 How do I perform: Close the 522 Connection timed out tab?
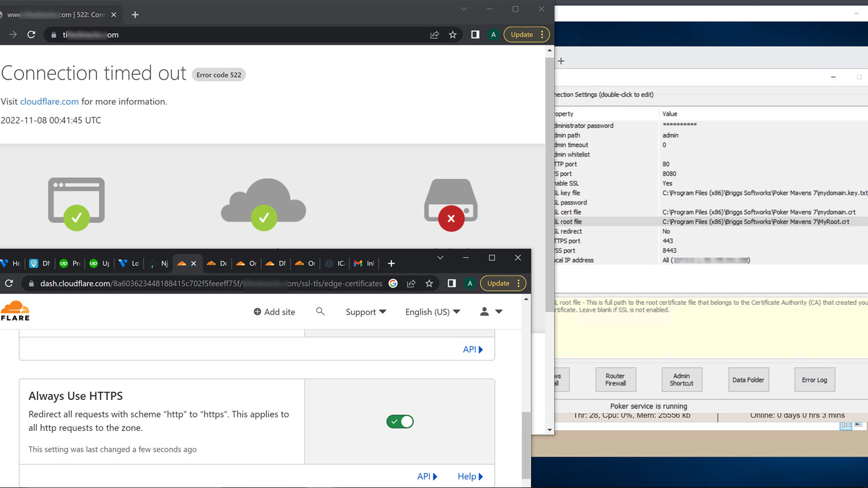click(114, 14)
